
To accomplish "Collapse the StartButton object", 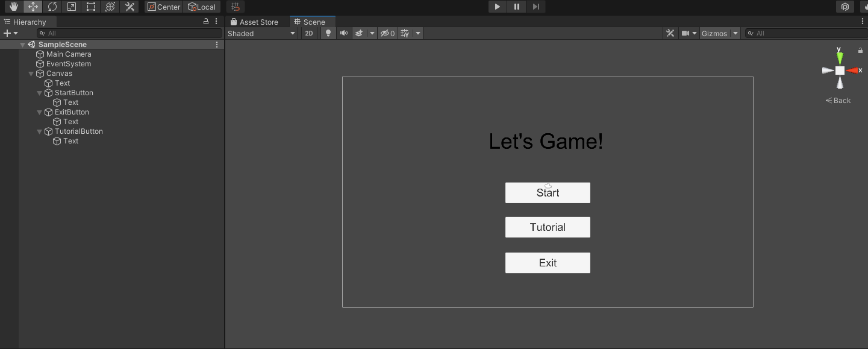I will 40,93.
